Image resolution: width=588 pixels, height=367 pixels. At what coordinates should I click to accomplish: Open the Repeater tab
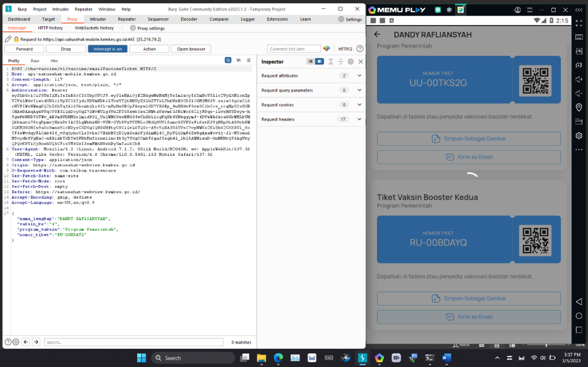[126, 19]
